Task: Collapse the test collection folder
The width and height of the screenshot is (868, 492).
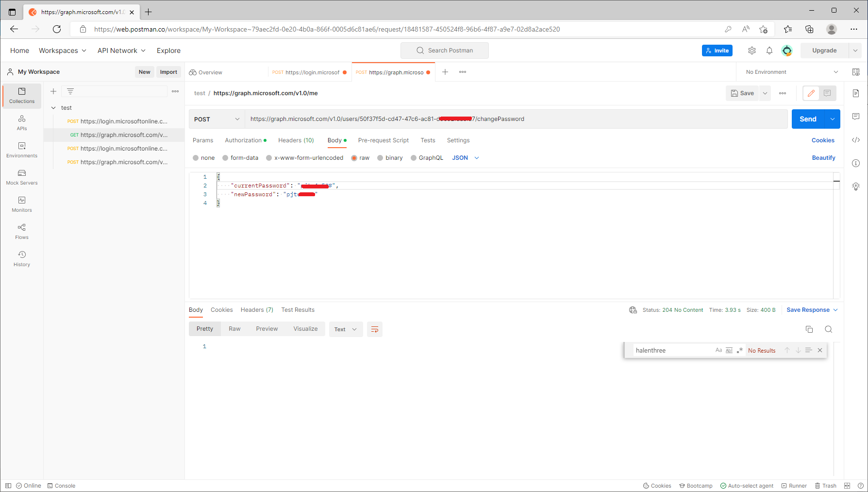Action: (x=53, y=108)
